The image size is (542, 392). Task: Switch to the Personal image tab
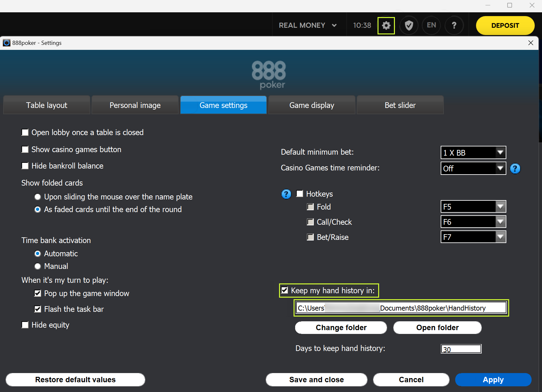tap(135, 105)
